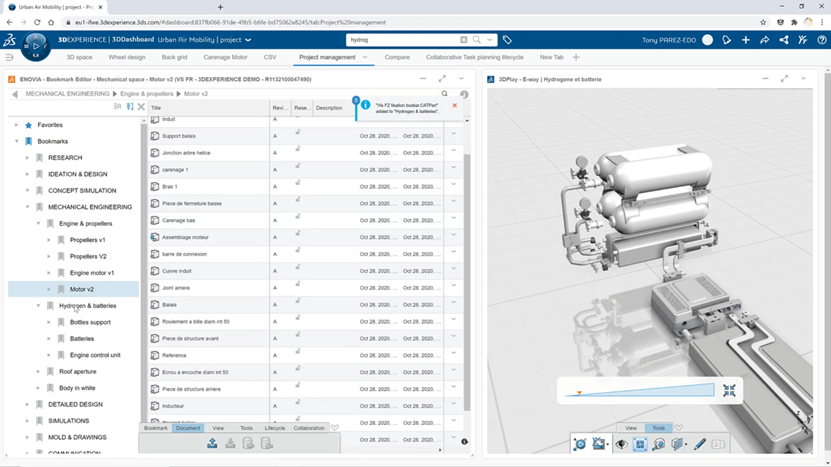Click the ambience image icon in 3DPlay
The width and height of the screenshot is (831, 467).
pyautogui.click(x=599, y=444)
